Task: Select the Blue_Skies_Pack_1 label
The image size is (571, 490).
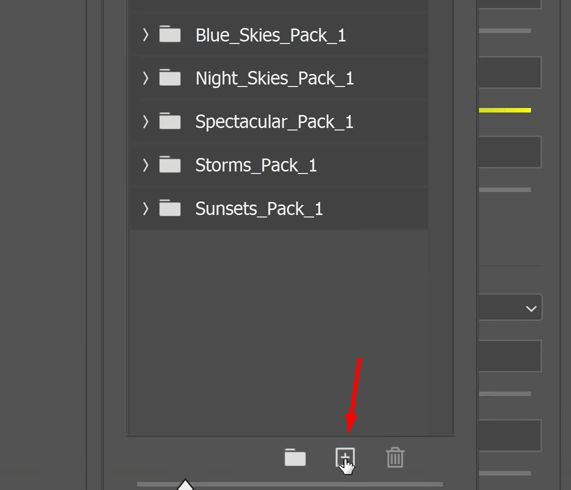Action: click(x=271, y=36)
